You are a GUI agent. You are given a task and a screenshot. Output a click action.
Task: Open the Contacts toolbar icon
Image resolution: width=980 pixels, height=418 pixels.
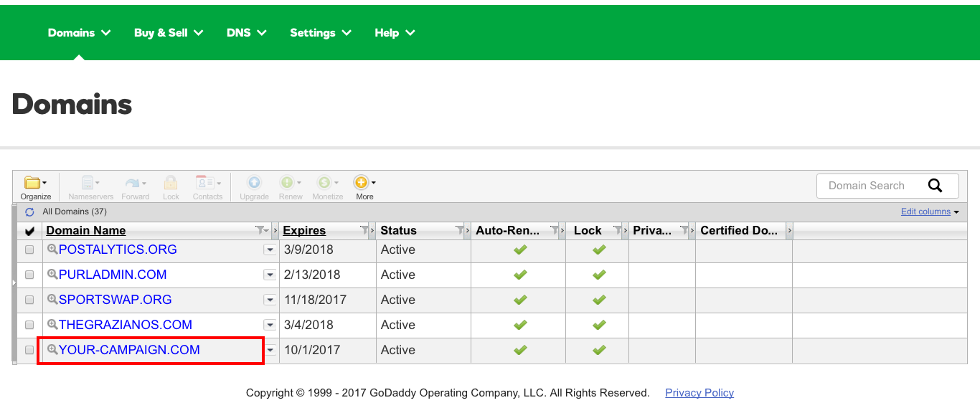pyautogui.click(x=207, y=188)
